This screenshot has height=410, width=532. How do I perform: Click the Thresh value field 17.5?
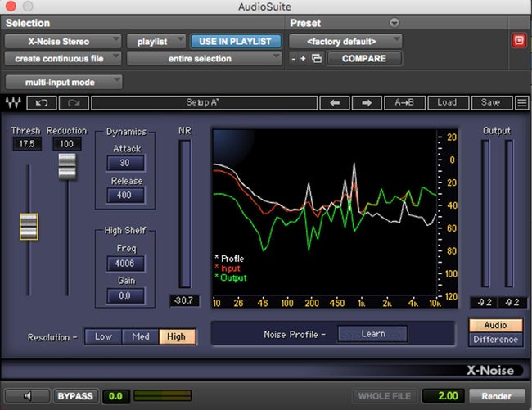pyautogui.click(x=27, y=144)
